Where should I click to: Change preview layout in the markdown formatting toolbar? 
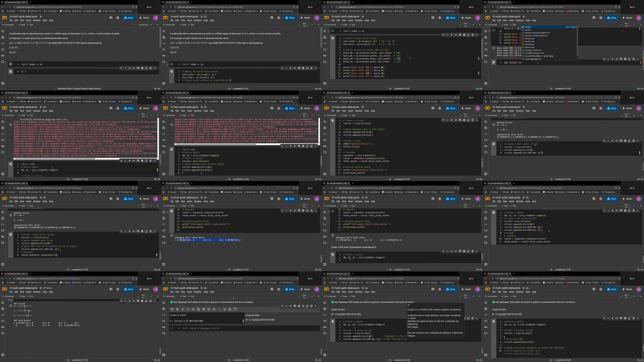(235, 309)
